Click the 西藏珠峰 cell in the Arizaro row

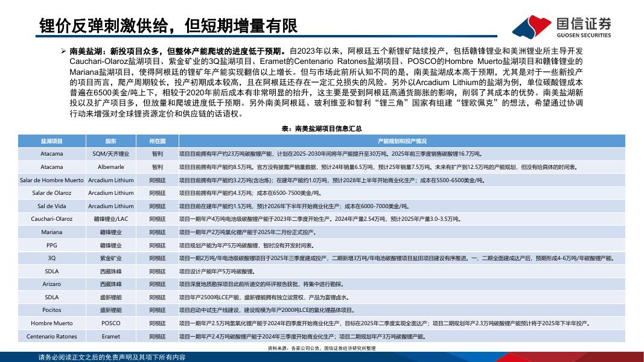(x=111, y=284)
